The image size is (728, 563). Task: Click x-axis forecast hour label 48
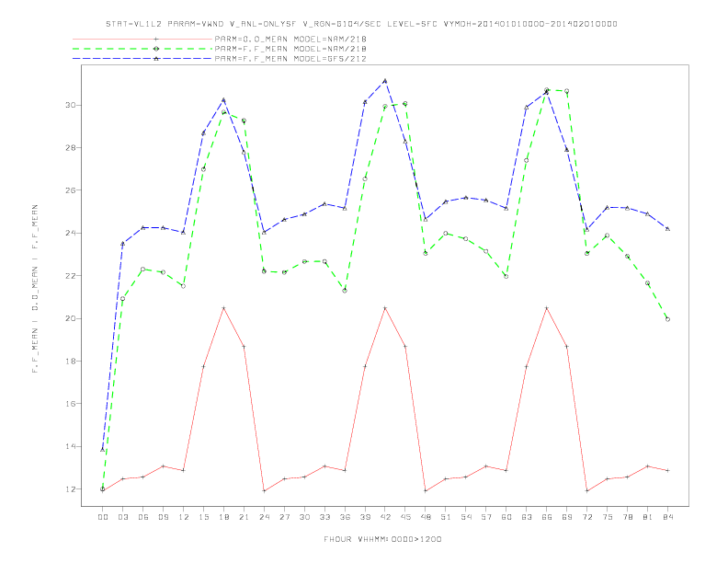(426, 517)
